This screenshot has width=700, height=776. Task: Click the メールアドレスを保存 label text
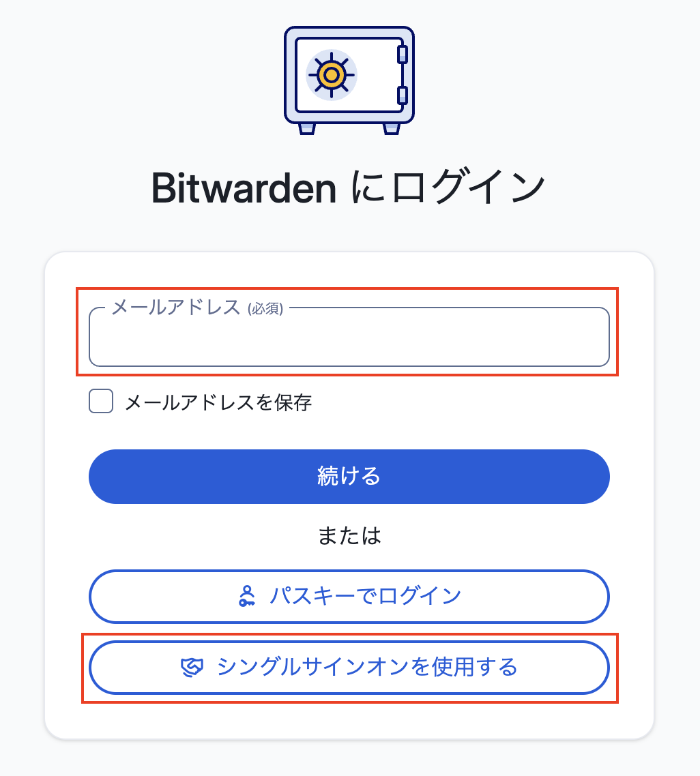point(218,402)
